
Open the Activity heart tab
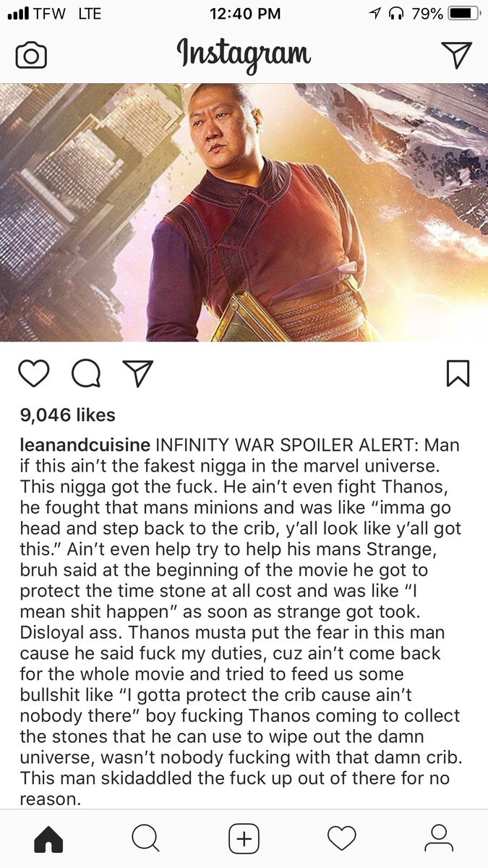pos(342,839)
